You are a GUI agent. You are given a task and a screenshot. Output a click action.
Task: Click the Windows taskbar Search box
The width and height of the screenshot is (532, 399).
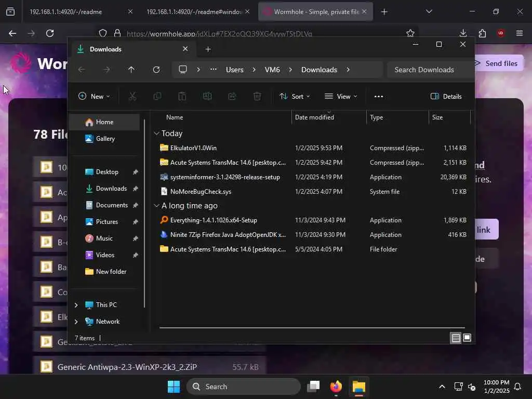[244, 387]
